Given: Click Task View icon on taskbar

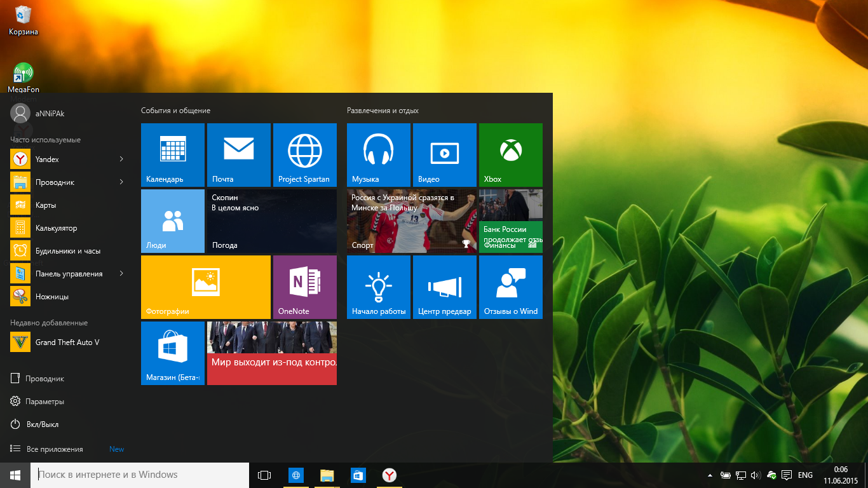Looking at the screenshot, I should (264, 475).
